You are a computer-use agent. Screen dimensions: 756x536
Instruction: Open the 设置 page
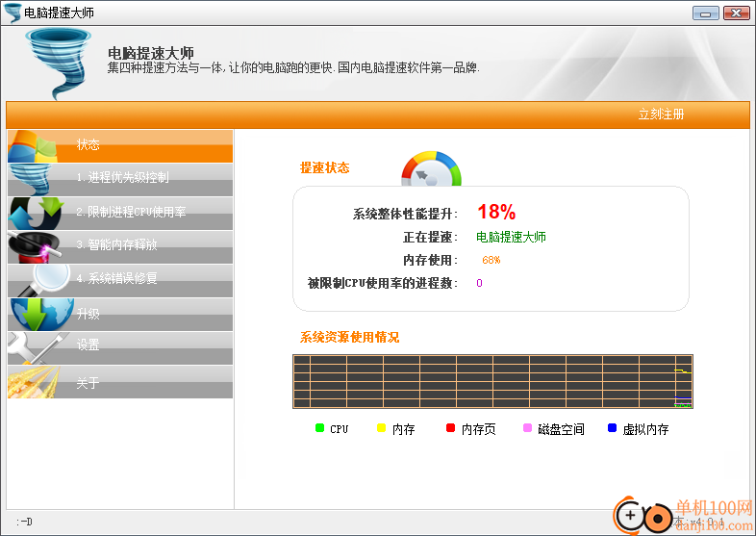(120, 348)
